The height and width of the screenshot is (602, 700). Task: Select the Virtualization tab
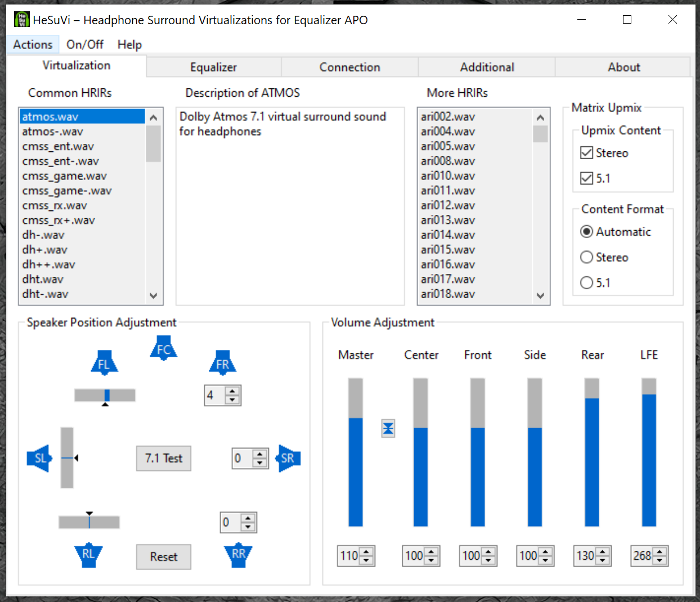pos(77,65)
